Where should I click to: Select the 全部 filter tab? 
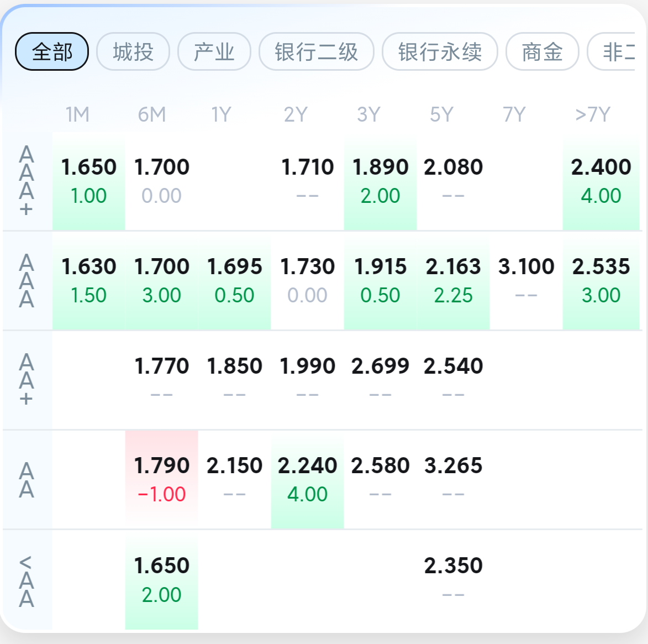click(52, 52)
